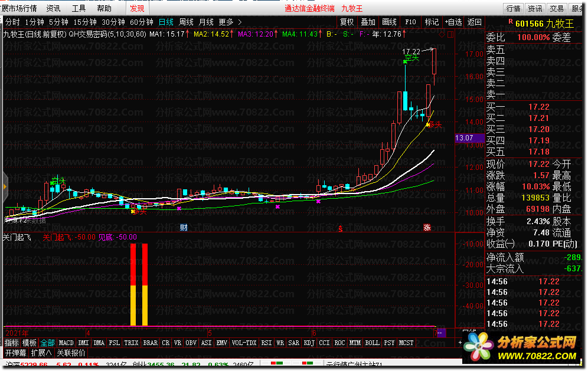Click the 多头 signal near price 14.00
This screenshot has width=588, height=371.
(x=435, y=124)
